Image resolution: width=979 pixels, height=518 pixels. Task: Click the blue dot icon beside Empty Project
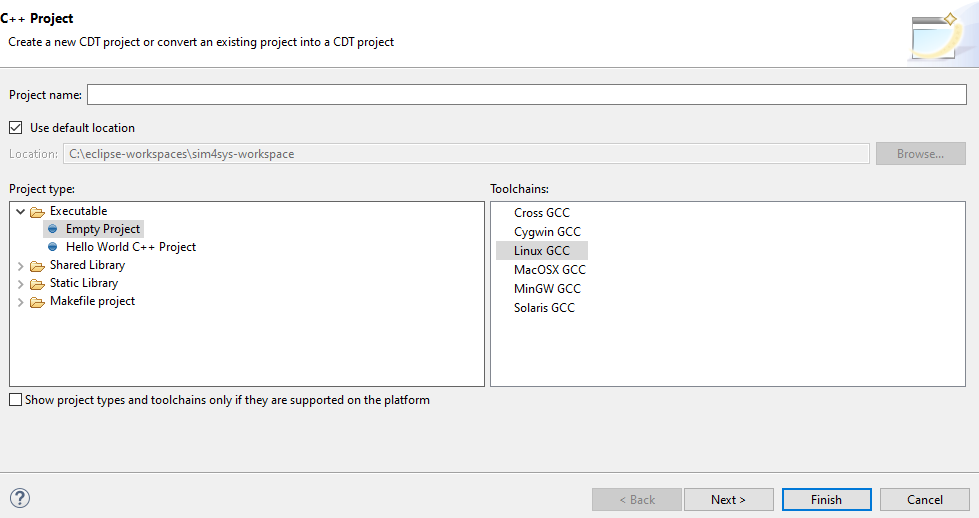point(52,229)
